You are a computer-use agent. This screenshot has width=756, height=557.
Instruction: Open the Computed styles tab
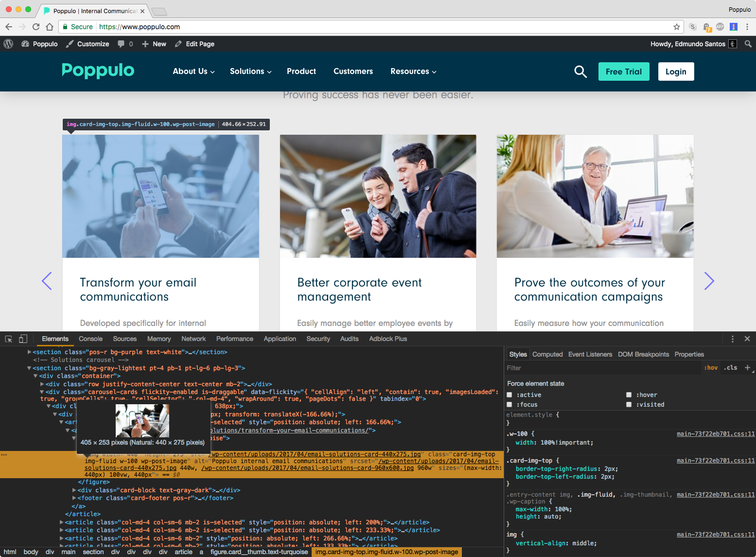(547, 355)
